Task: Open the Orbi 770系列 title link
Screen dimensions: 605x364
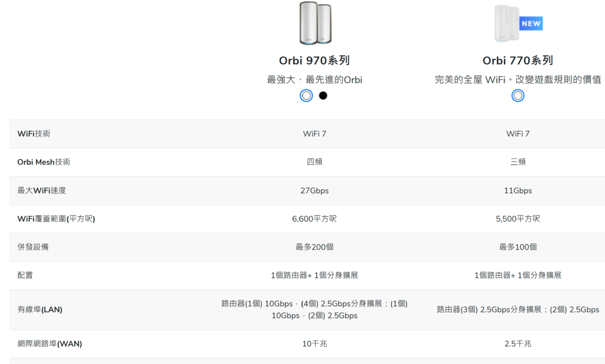Action: click(x=518, y=61)
